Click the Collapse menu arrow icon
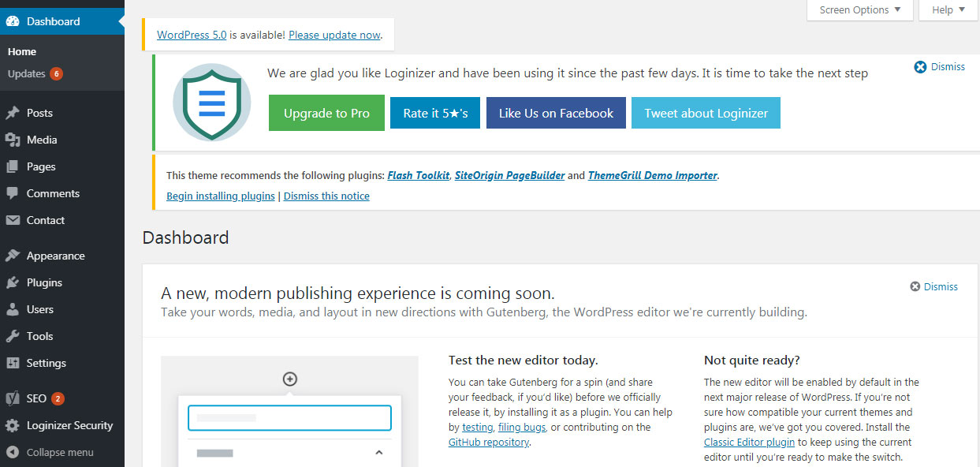 tap(13, 452)
